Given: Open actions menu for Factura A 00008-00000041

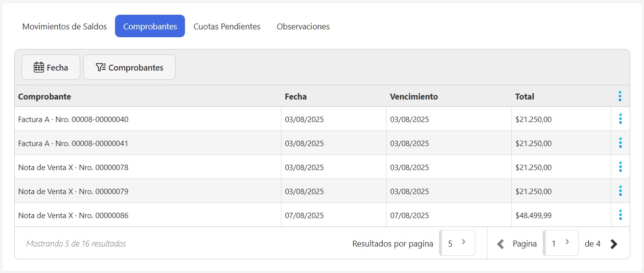Looking at the screenshot, I should click(x=620, y=143).
